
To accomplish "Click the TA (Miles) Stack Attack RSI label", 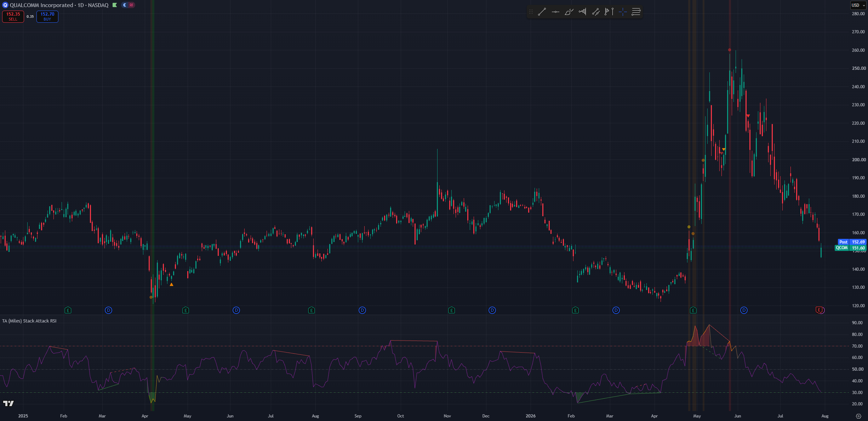I will pos(29,321).
